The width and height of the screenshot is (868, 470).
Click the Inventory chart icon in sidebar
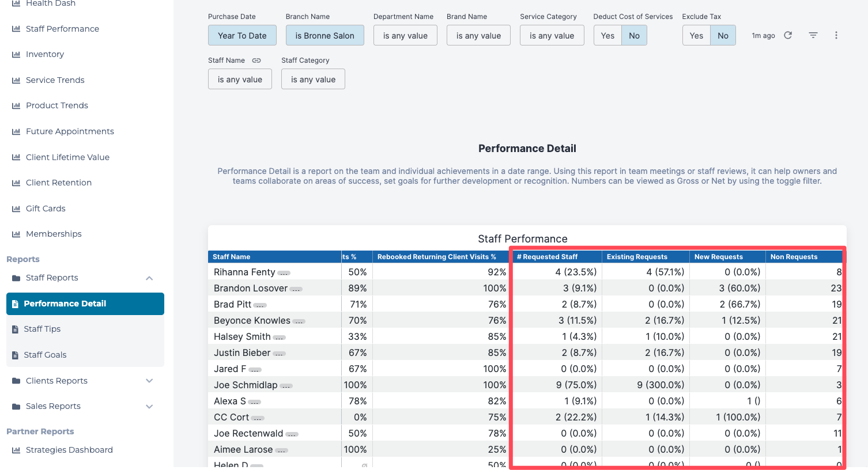pyautogui.click(x=16, y=54)
